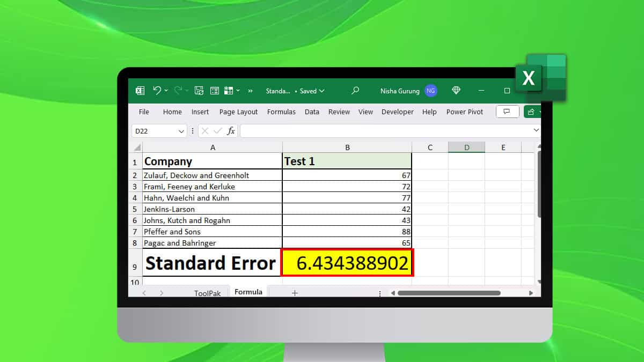Click the Enter checkmark in the formula bar
Screen dimensions: 644x362
click(x=217, y=130)
